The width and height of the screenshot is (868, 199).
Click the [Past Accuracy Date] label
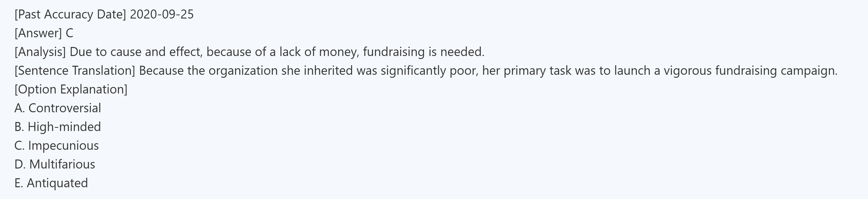pyautogui.click(x=70, y=14)
